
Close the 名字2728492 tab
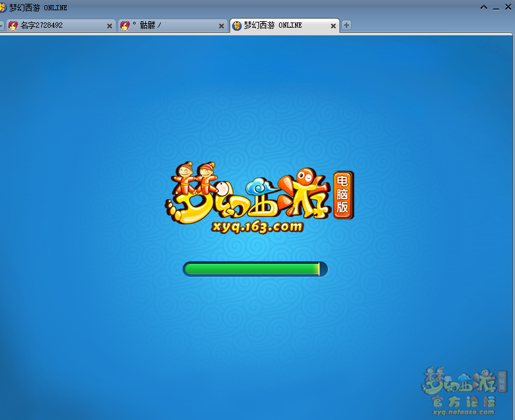(109, 26)
